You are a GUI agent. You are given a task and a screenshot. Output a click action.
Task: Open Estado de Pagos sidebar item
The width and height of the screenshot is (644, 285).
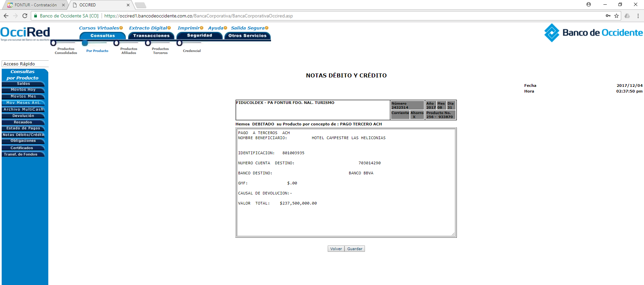click(x=23, y=128)
